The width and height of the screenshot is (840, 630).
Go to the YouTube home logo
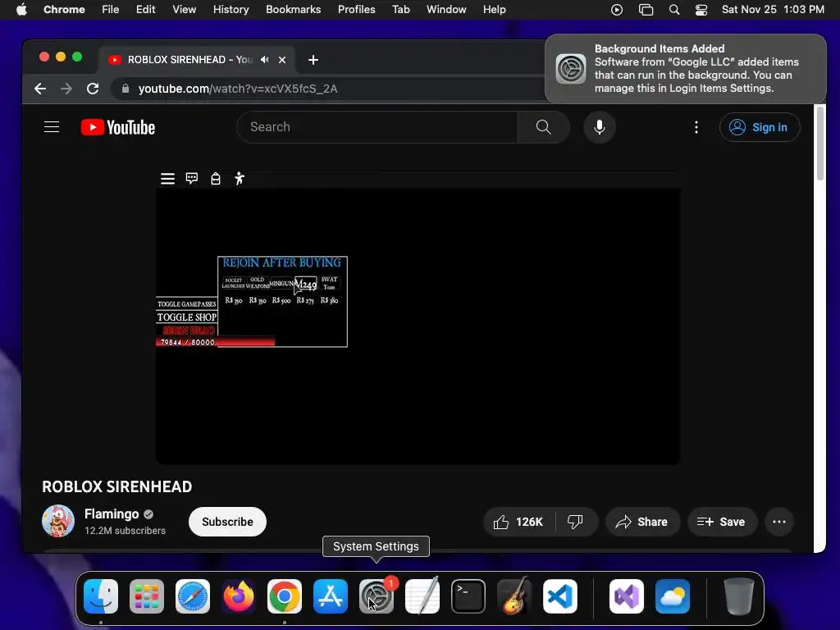point(118,127)
